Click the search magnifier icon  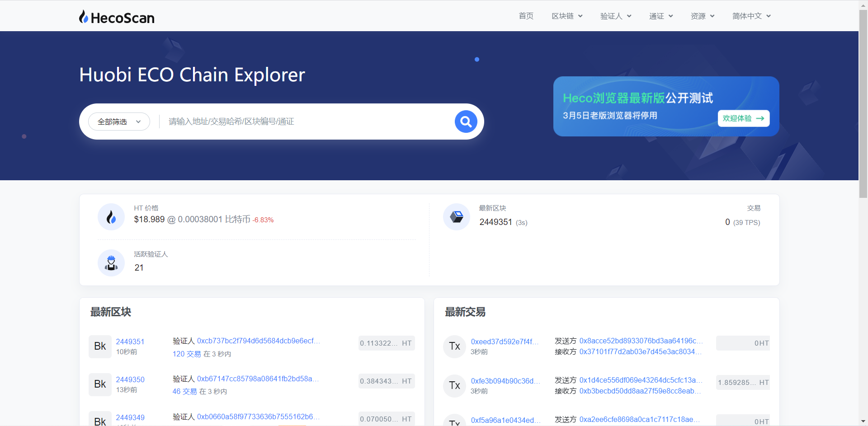point(466,121)
